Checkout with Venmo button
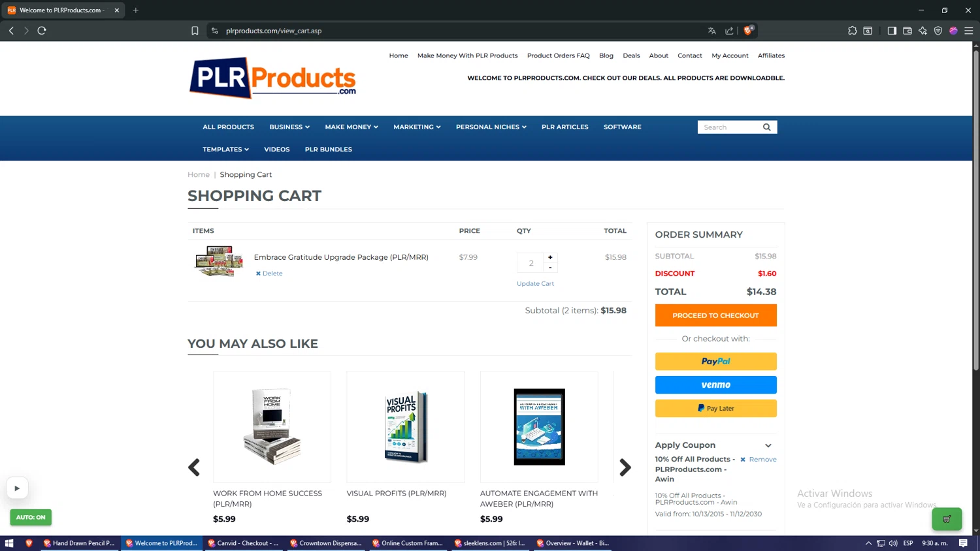The height and width of the screenshot is (551, 980). (715, 385)
